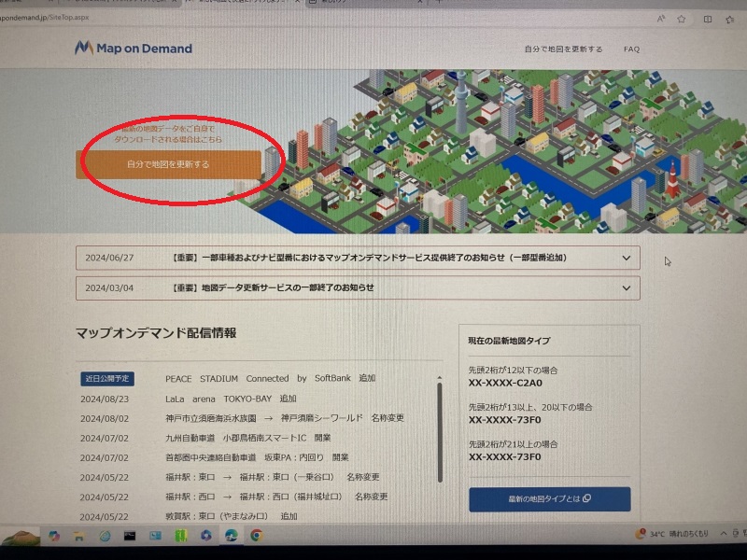Click map type code XX-XXXX-C2A0
The height and width of the screenshot is (560, 747).
pos(505,383)
